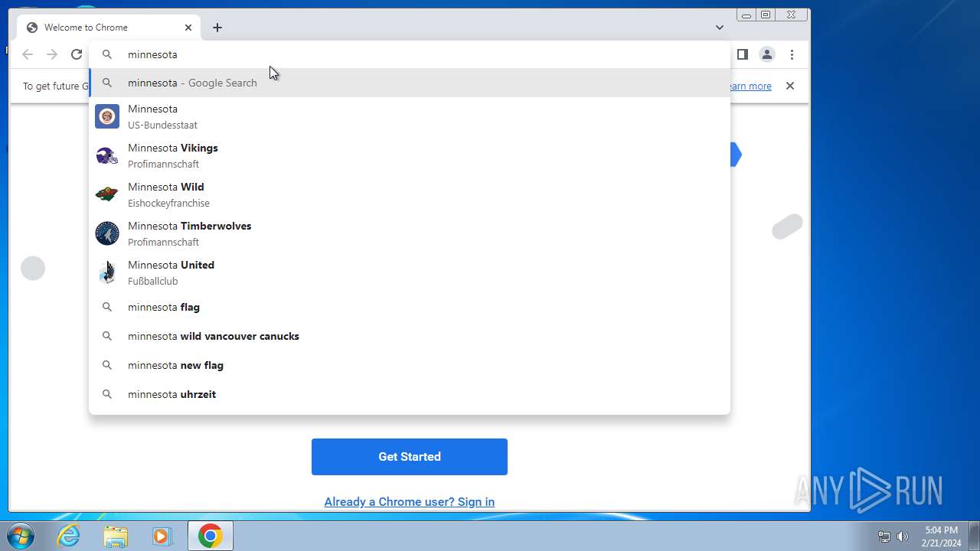
Task: Reload the current page
Action: click(x=77, y=54)
